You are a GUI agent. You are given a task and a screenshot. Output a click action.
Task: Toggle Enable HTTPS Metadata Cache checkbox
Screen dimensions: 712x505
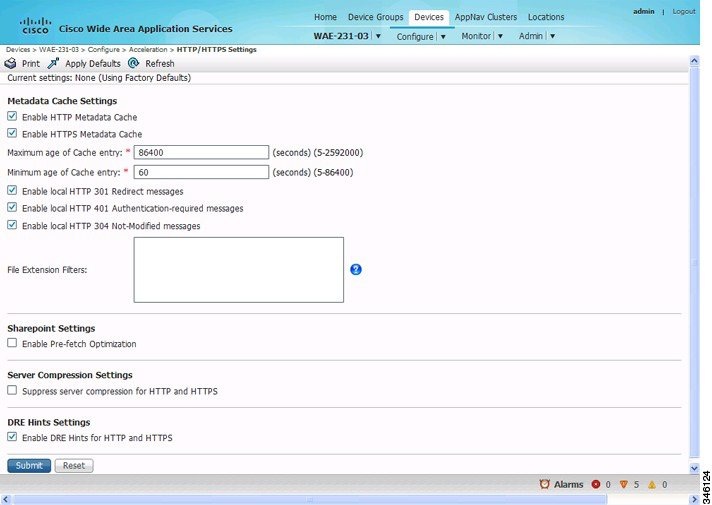coord(12,133)
